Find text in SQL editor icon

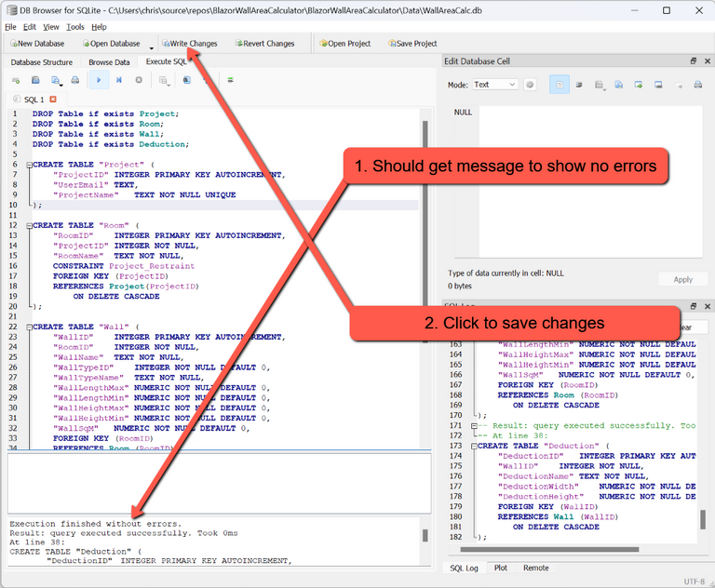pos(186,80)
